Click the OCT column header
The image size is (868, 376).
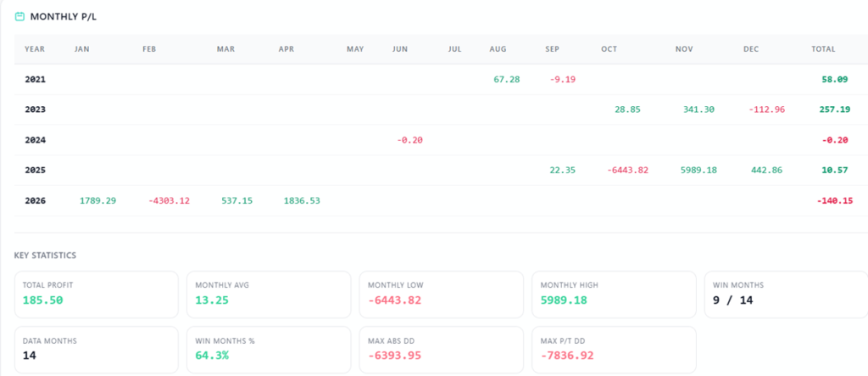pyautogui.click(x=609, y=49)
